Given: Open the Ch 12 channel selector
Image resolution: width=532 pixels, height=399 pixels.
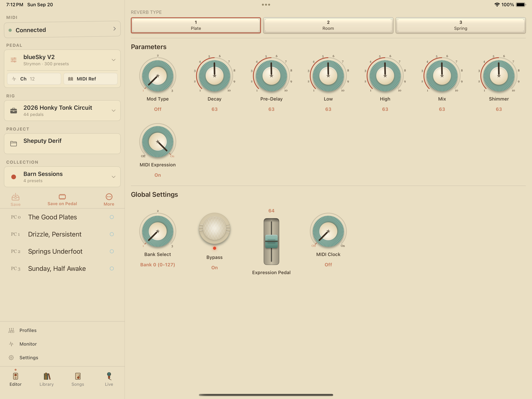Looking at the screenshot, I should pyautogui.click(x=34, y=79).
